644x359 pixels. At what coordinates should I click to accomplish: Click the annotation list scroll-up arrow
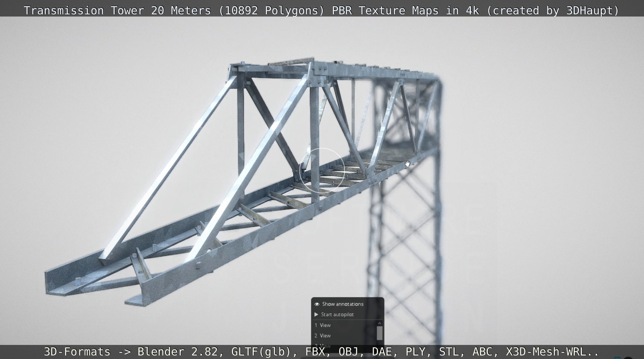380,323
